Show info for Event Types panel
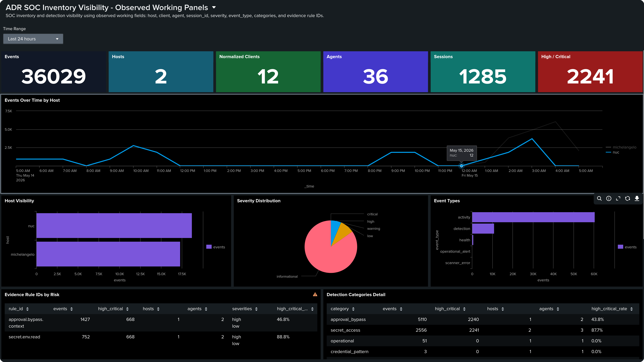 pos(609,198)
